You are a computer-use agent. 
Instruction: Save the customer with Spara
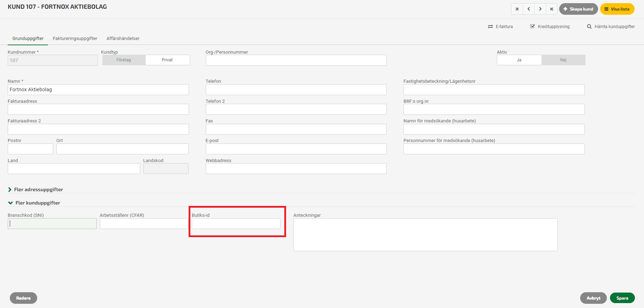(622, 298)
